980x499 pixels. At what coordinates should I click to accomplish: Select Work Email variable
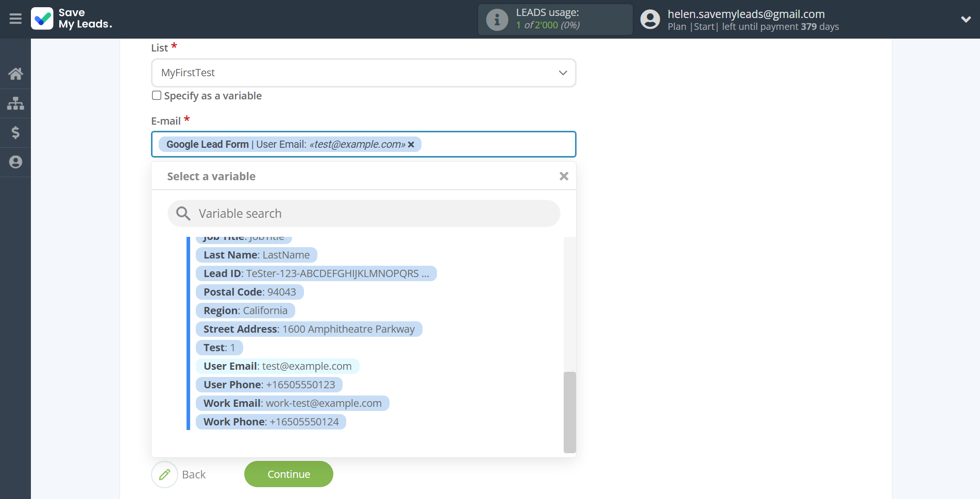[292, 403]
